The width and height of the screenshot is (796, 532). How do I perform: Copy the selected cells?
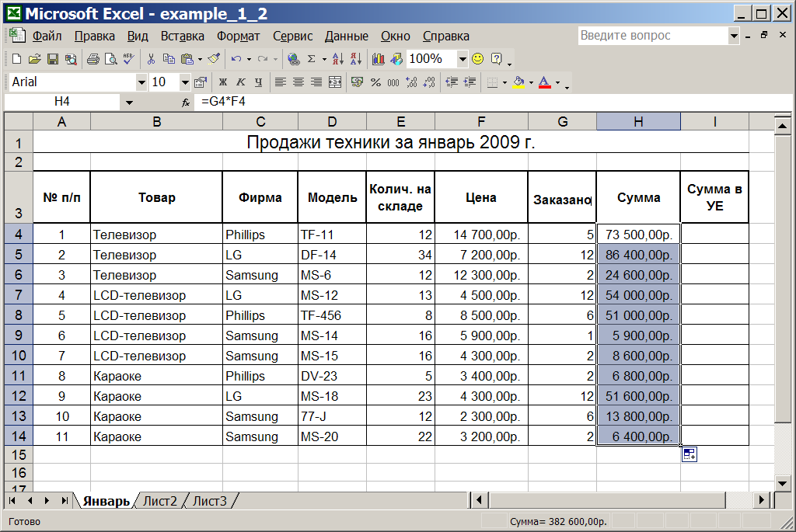point(169,59)
